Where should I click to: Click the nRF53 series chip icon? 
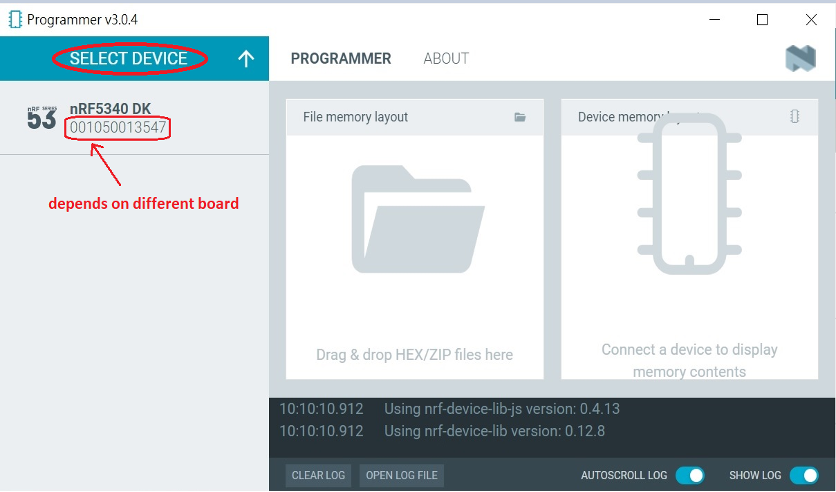(41, 118)
